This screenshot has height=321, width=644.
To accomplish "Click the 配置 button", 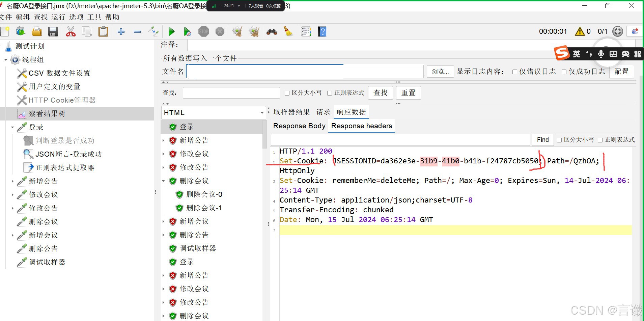I will coord(621,72).
